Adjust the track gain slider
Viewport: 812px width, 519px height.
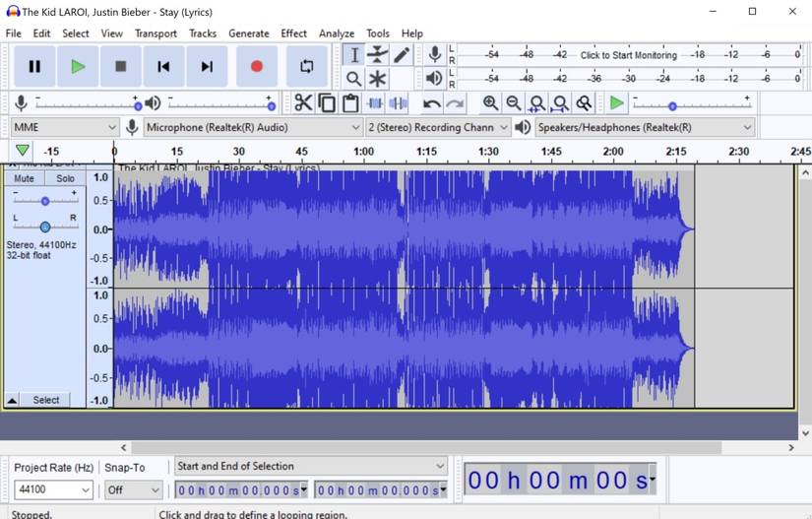45,201
